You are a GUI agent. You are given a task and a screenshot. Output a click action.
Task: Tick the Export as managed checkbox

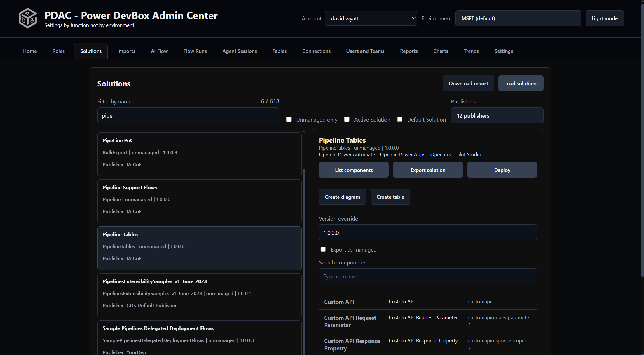323,249
